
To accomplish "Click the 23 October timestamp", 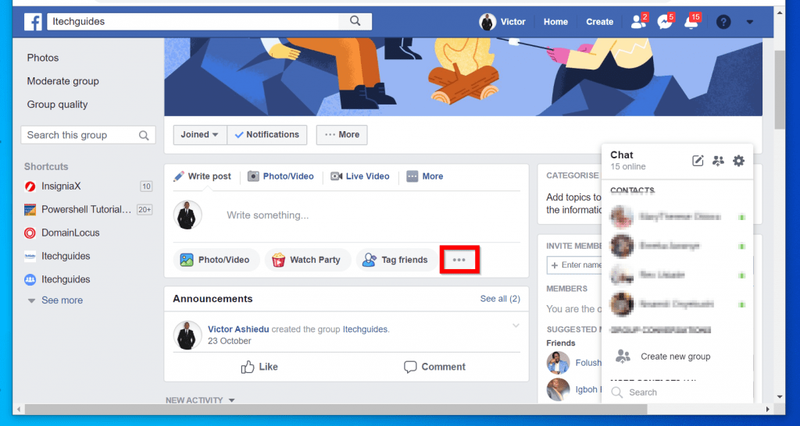I will click(x=230, y=341).
